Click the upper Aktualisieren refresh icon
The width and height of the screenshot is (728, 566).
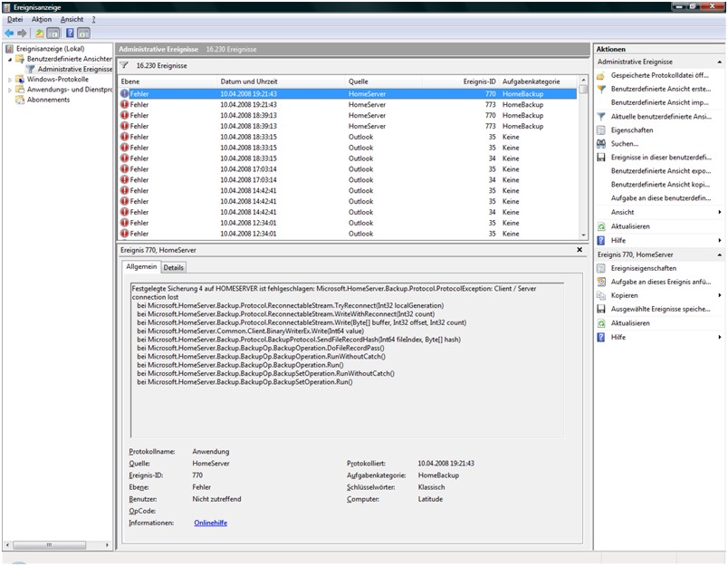pos(601,226)
